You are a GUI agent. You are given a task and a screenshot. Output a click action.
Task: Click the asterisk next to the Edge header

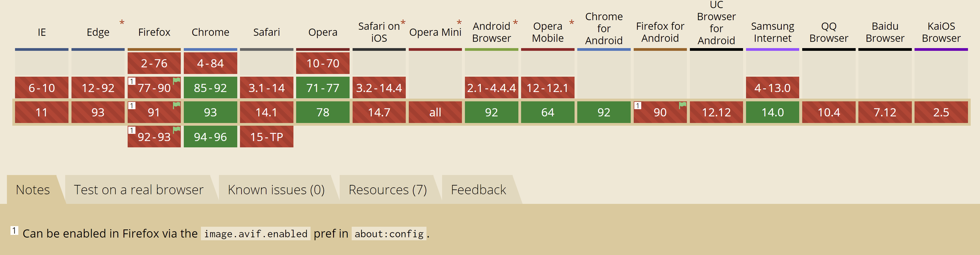coord(122,23)
